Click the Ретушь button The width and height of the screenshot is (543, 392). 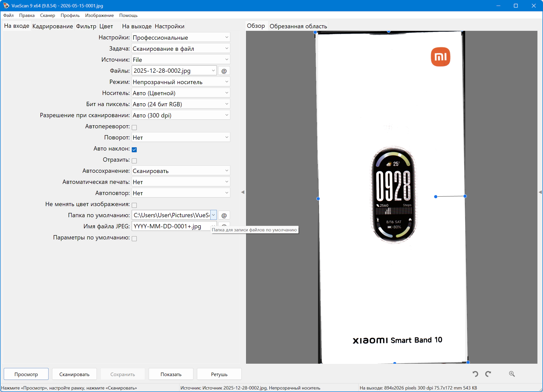coord(219,374)
